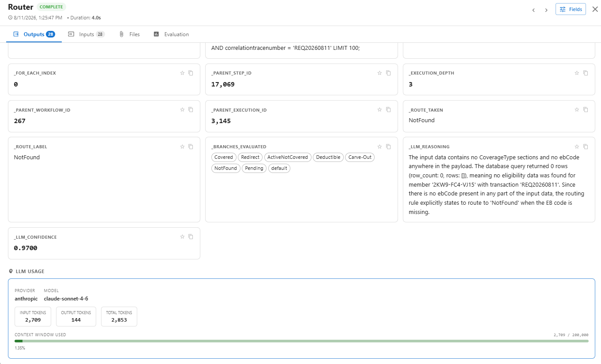Copy the _PARENT_STEP_ID value

[x=388, y=73]
